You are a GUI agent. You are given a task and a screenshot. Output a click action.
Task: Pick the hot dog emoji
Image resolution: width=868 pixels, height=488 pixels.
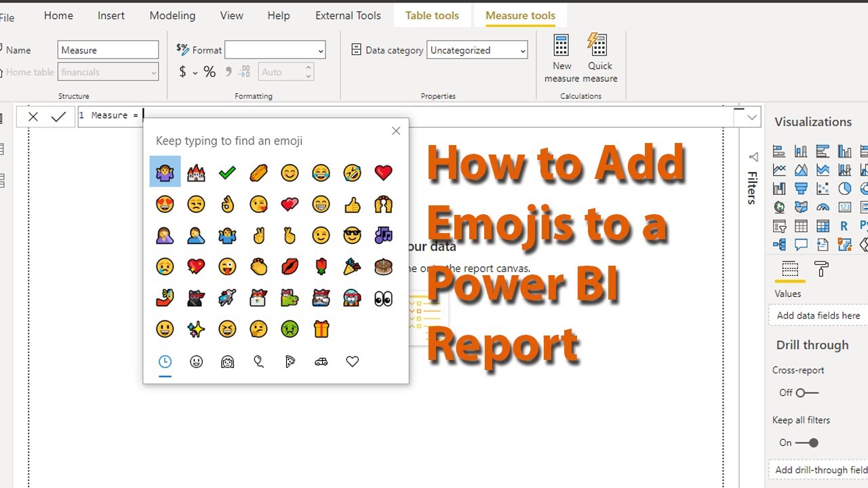tap(258, 173)
